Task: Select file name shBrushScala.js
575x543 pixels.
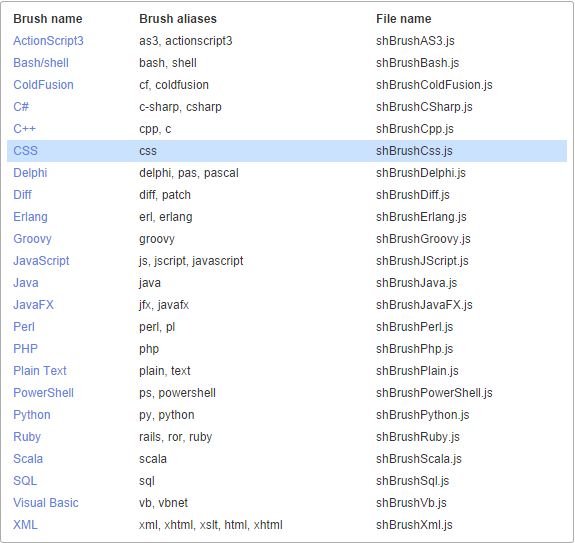Action: pyautogui.click(x=419, y=459)
